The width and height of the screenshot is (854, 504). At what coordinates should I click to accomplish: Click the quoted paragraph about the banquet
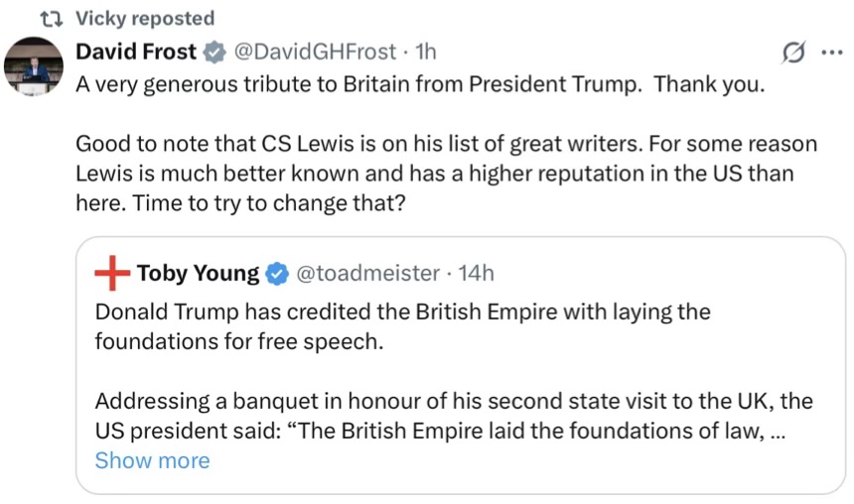[454, 416]
